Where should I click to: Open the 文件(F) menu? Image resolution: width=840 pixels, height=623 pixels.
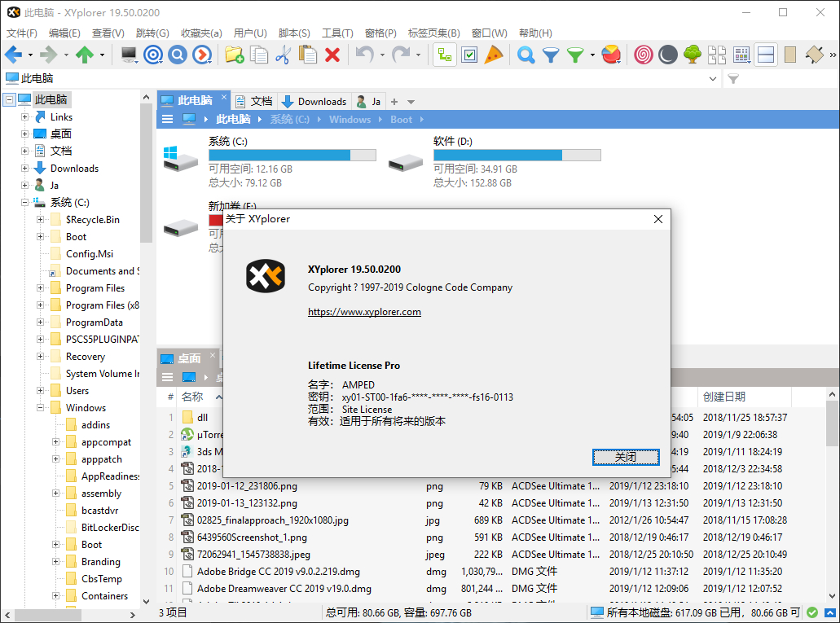[22, 33]
